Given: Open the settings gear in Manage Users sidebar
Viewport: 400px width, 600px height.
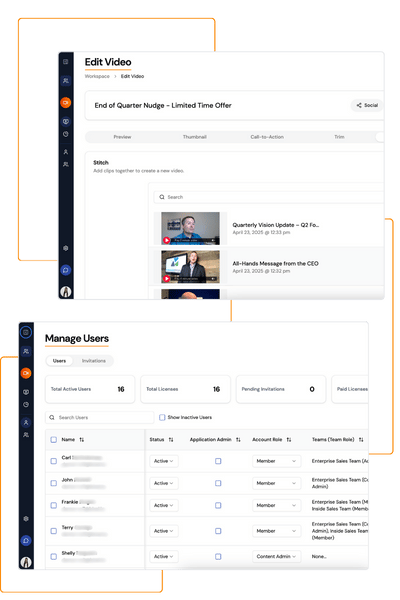Looking at the screenshot, I should point(26,518).
